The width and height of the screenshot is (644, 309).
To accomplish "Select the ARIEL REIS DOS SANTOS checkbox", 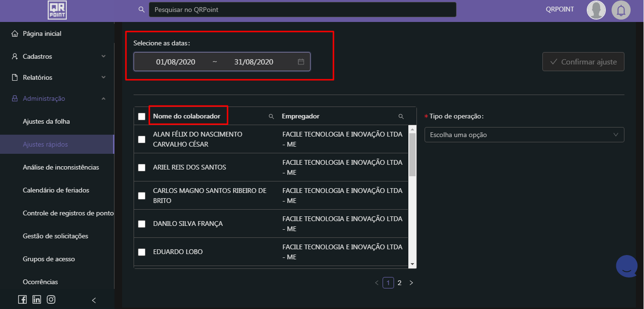I will (142, 168).
